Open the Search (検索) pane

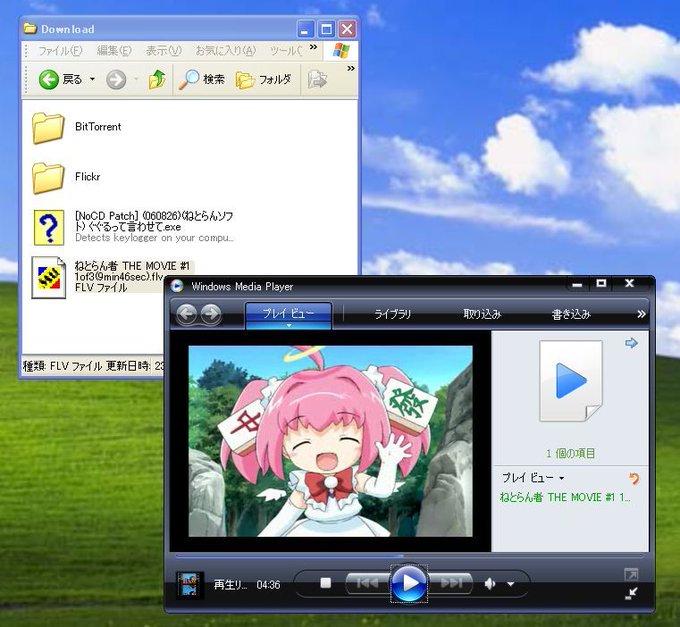point(202,79)
